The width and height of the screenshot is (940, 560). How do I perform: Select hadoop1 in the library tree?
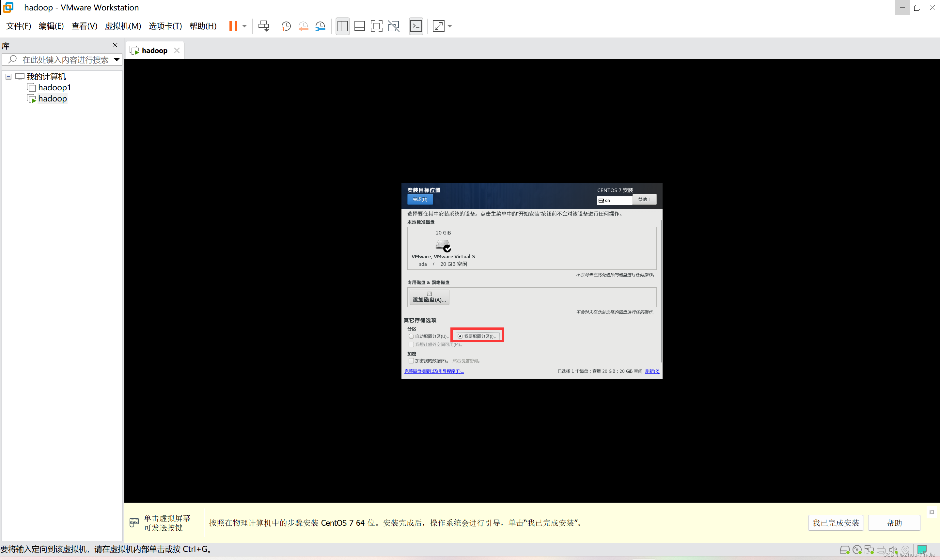pos(55,87)
